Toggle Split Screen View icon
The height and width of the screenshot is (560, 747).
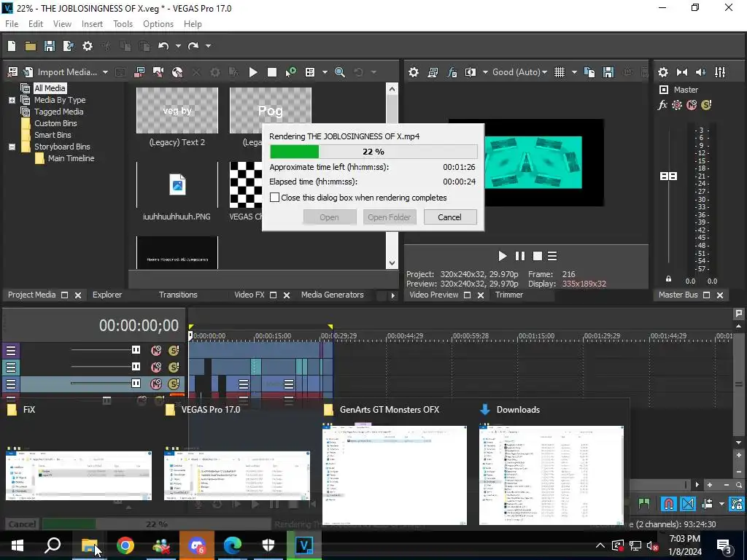click(471, 72)
